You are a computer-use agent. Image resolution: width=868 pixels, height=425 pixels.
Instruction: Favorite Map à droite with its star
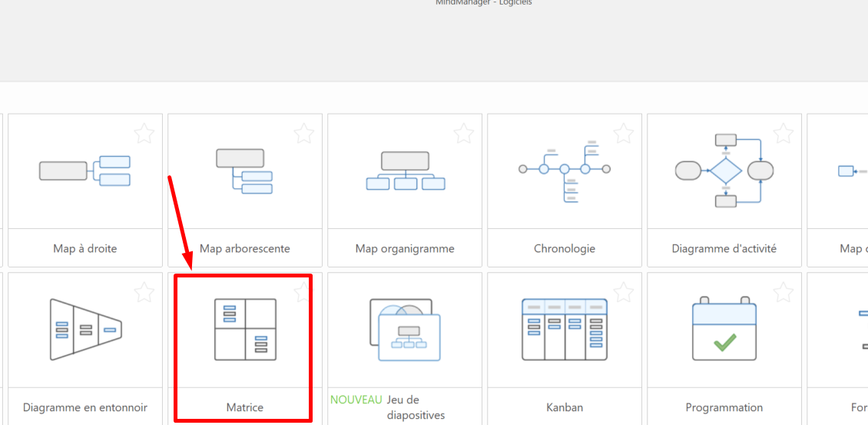[x=144, y=134]
